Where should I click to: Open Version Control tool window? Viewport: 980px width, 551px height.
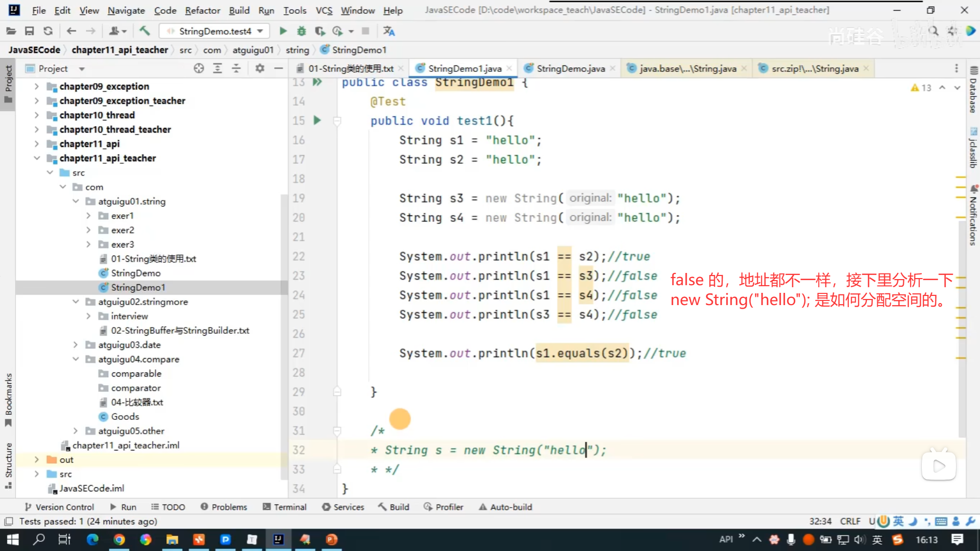click(59, 507)
